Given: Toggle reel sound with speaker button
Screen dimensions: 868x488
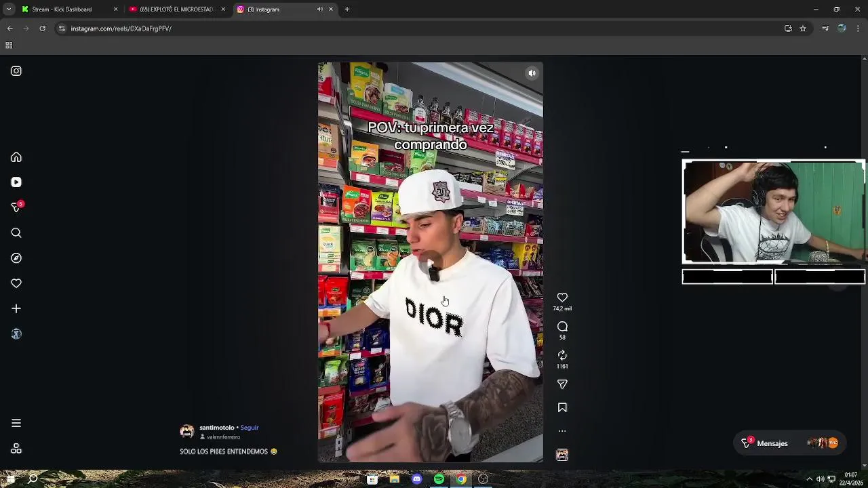Looking at the screenshot, I should click(x=532, y=73).
